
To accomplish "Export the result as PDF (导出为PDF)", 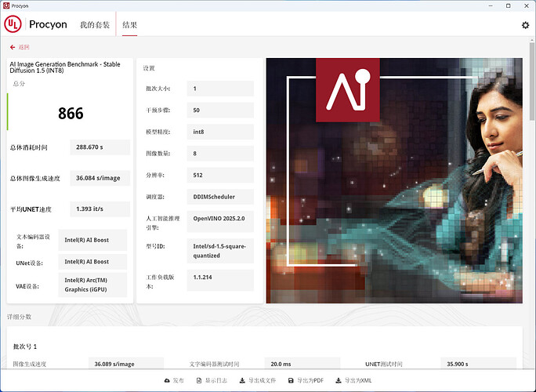I will (x=306, y=380).
